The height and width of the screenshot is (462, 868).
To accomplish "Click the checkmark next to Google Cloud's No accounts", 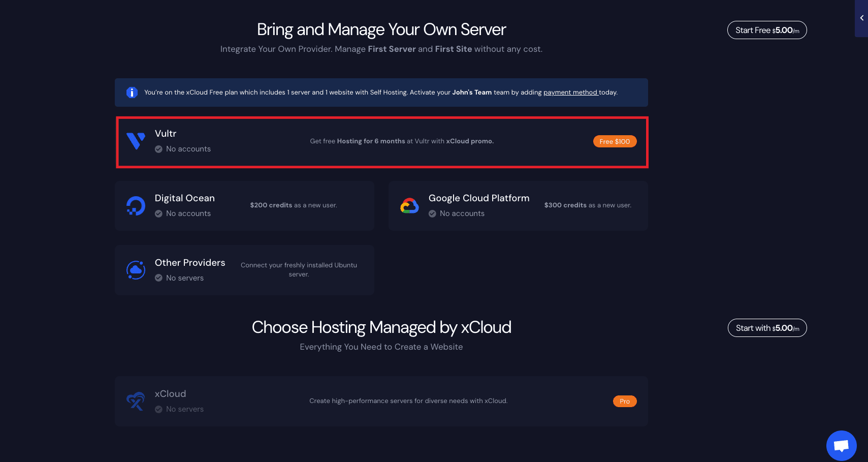I will click(432, 213).
